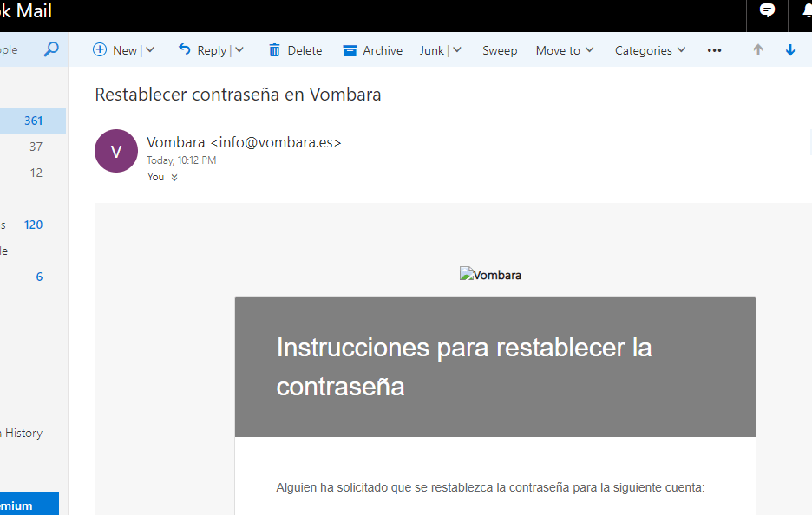Open the chat bubble icon
The width and height of the screenshot is (812, 515).
(767, 10)
